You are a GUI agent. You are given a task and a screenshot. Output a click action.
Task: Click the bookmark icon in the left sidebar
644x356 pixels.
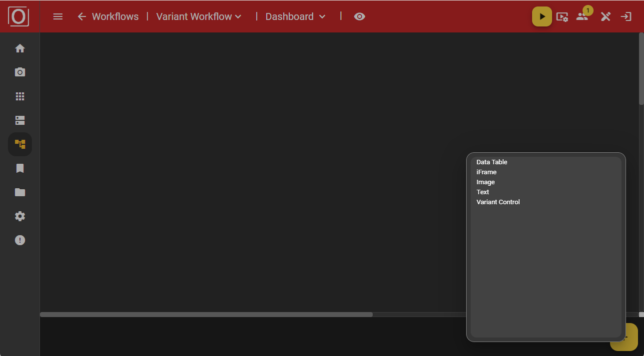[x=19, y=168]
